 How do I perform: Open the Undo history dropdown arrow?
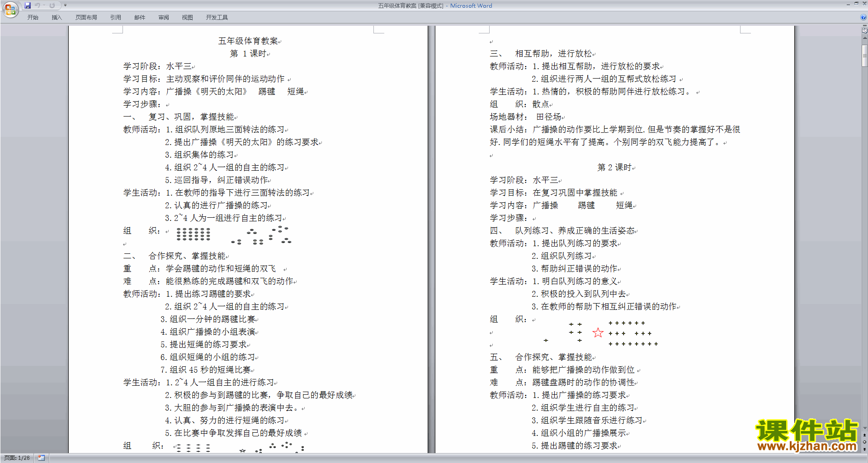44,5
